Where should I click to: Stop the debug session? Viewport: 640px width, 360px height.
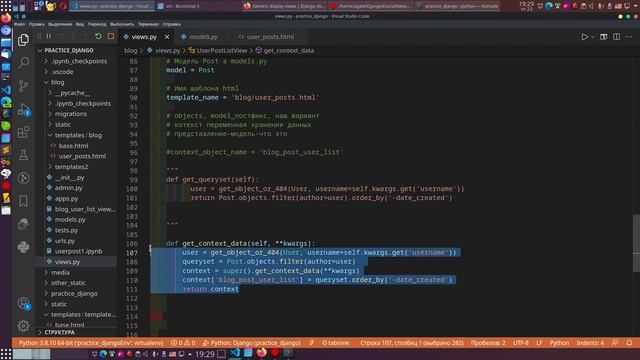(x=111, y=36)
